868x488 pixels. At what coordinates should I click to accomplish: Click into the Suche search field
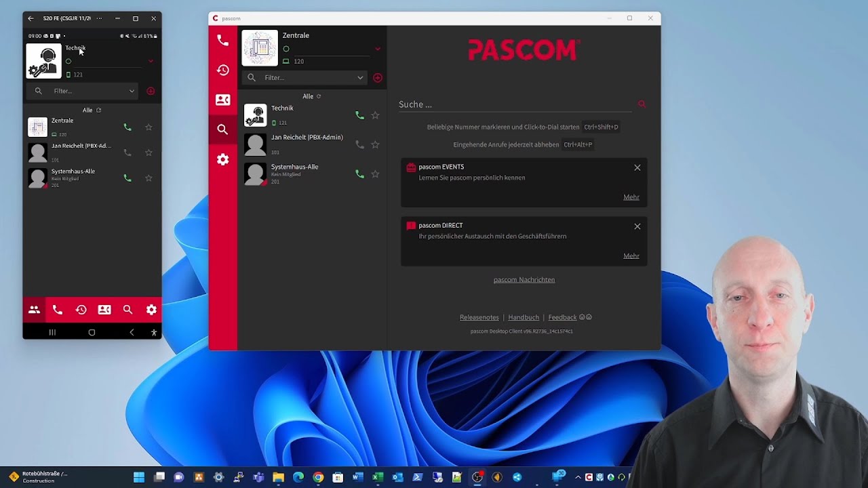517,104
